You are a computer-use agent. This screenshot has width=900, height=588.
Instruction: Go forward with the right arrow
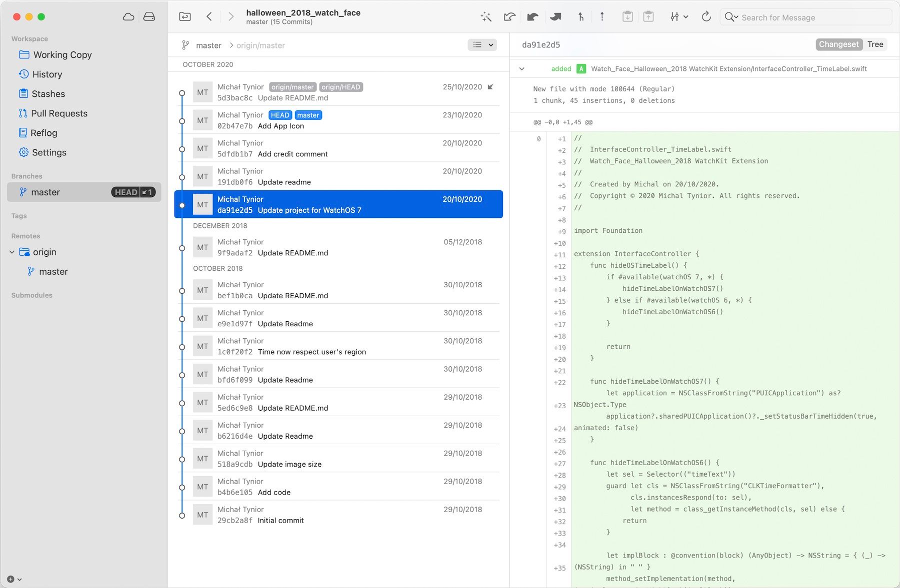pyautogui.click(x=230, y=17)
